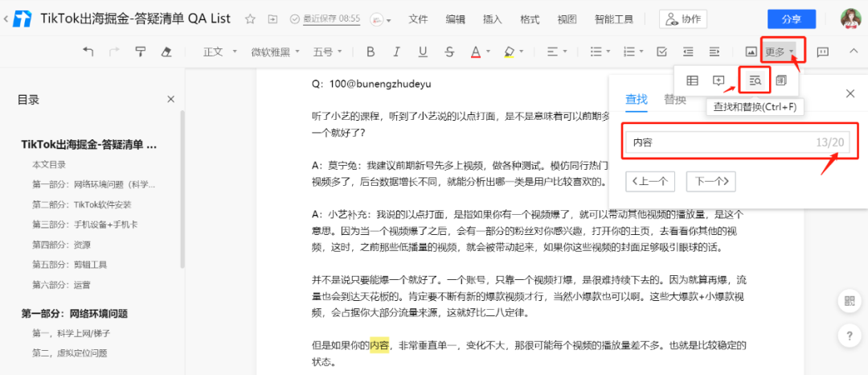Image resolution: width=868 pixels, height=375 pixels.
Task: Close the find and replace panel
Action: (x=851, y=93)
